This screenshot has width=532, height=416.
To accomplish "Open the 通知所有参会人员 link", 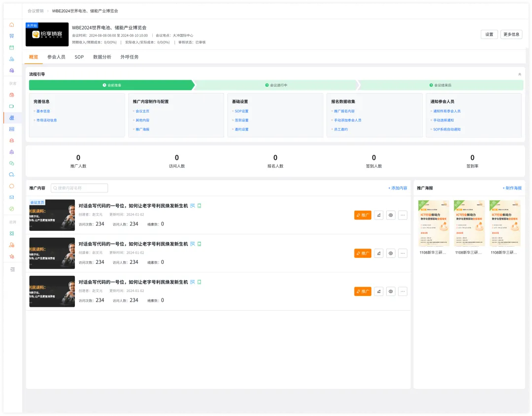I will click(x=447, y=111).
